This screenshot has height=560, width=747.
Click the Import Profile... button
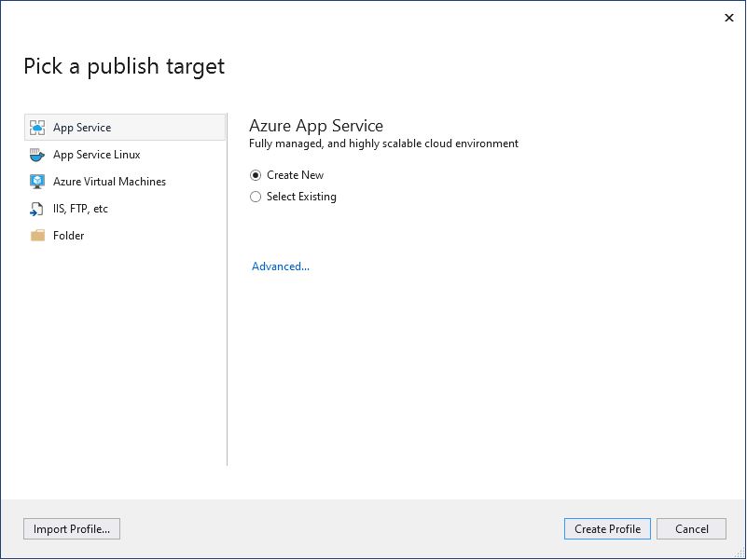coord(72,529)
